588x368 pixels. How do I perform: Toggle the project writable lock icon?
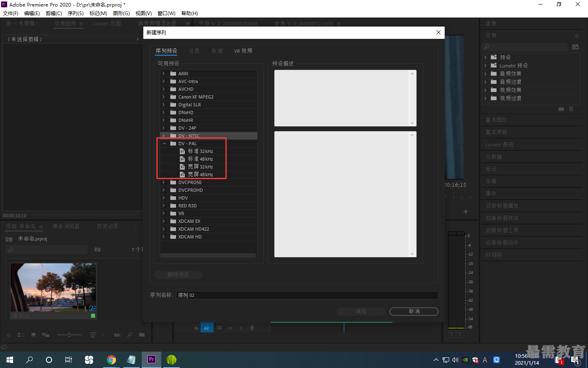pyautogui.click(x=9, y=335)
